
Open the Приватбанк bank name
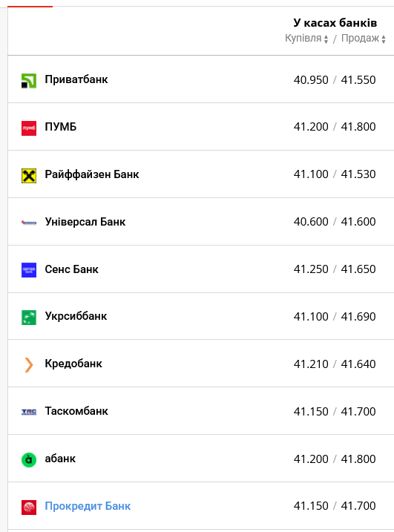76,79
